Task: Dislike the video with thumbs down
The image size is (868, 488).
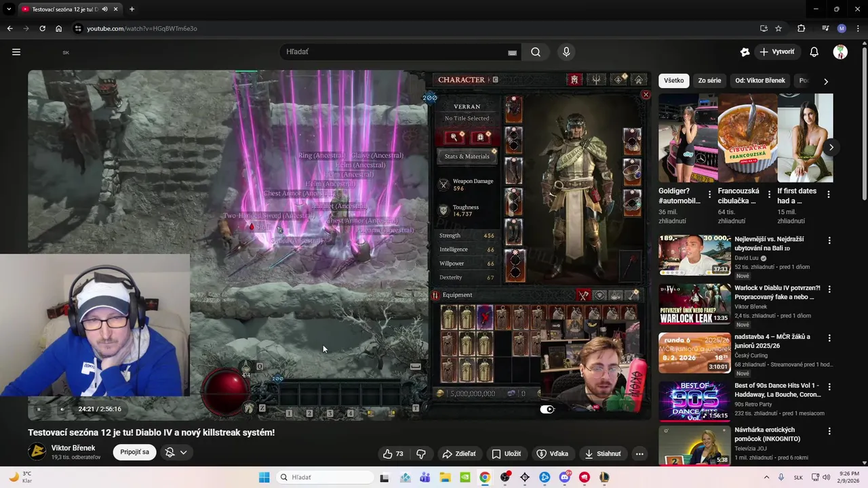Action: coord(421,453)
